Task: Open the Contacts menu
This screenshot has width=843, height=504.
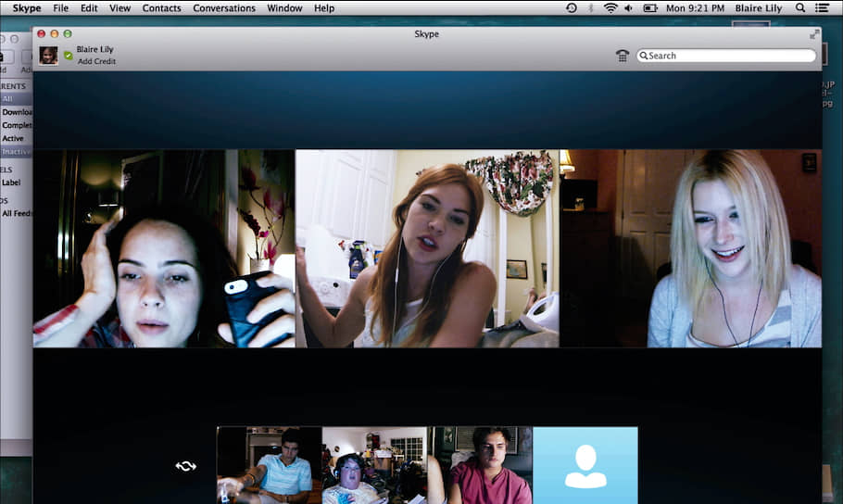Action: (161, 8)
